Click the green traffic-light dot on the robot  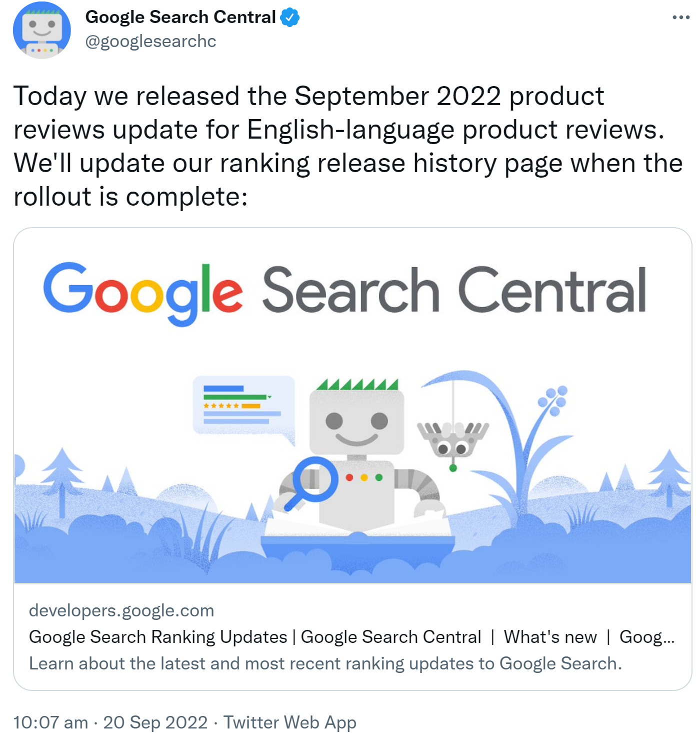(x=378, y=477)
